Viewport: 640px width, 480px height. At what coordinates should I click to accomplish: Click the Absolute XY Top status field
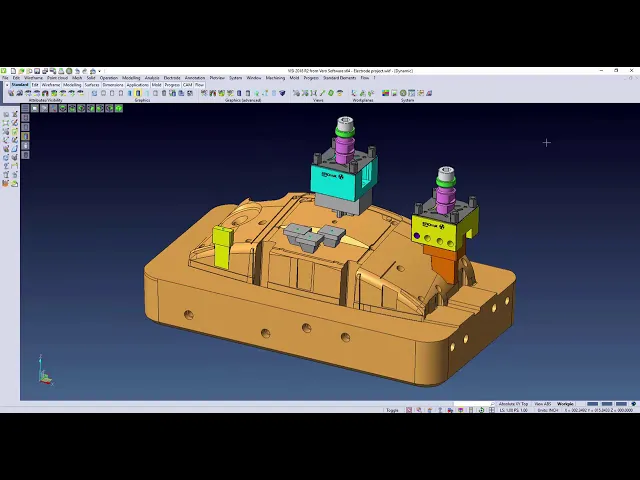[513, 404]
